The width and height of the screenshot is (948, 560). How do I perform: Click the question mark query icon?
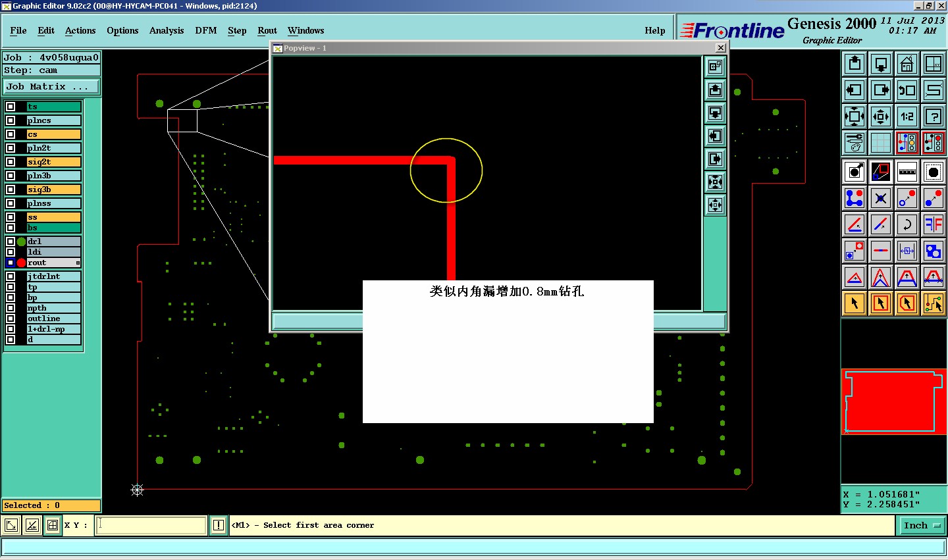point(934,116)
